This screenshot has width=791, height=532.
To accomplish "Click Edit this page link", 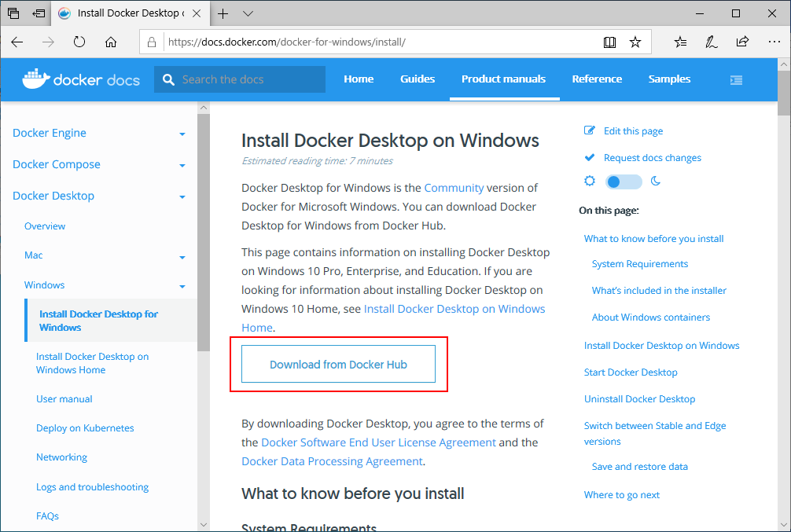I will point(633,131).
